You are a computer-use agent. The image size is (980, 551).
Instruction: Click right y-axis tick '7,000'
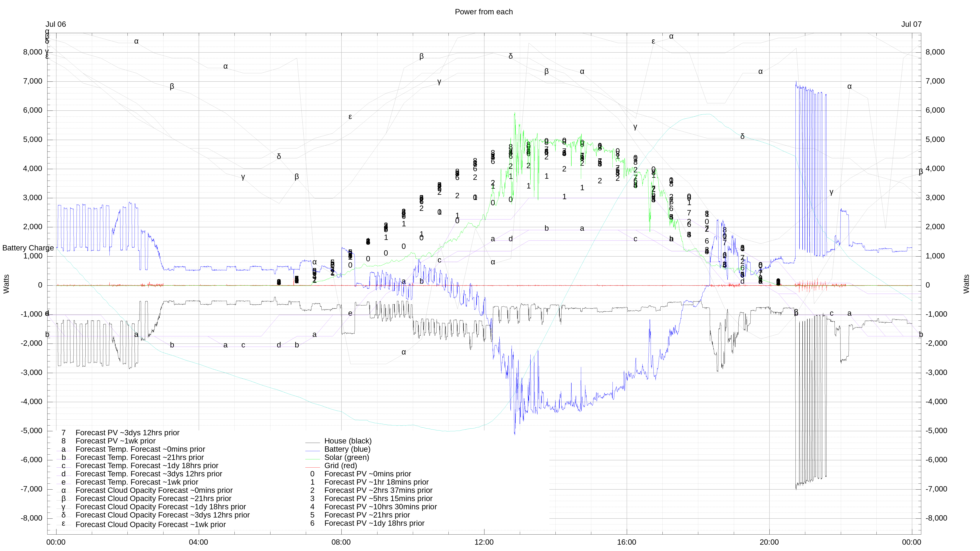[935, 81]
